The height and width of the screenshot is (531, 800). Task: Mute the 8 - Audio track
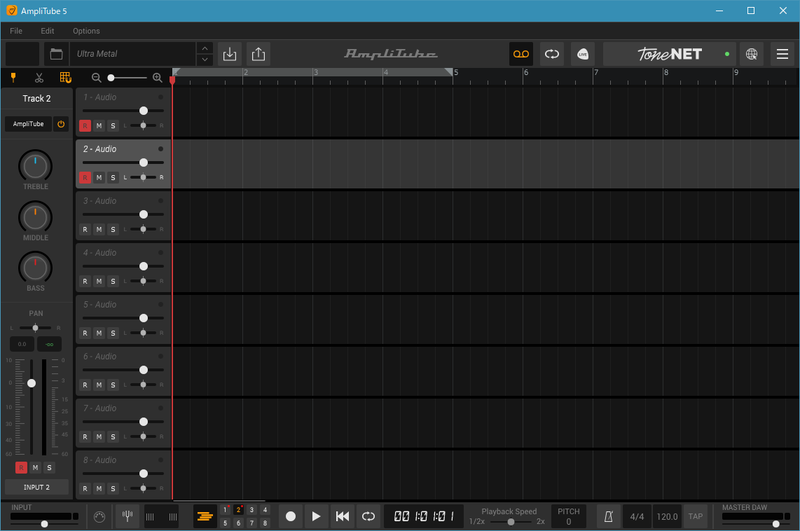pos(99,489)
